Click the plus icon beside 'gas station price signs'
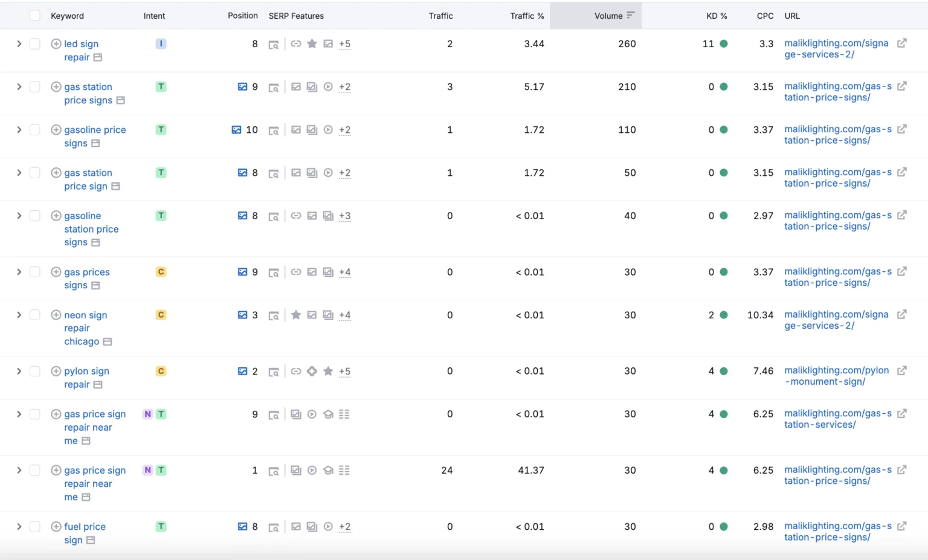Viewport: 928px width, 560px height. tap(56, 86)
